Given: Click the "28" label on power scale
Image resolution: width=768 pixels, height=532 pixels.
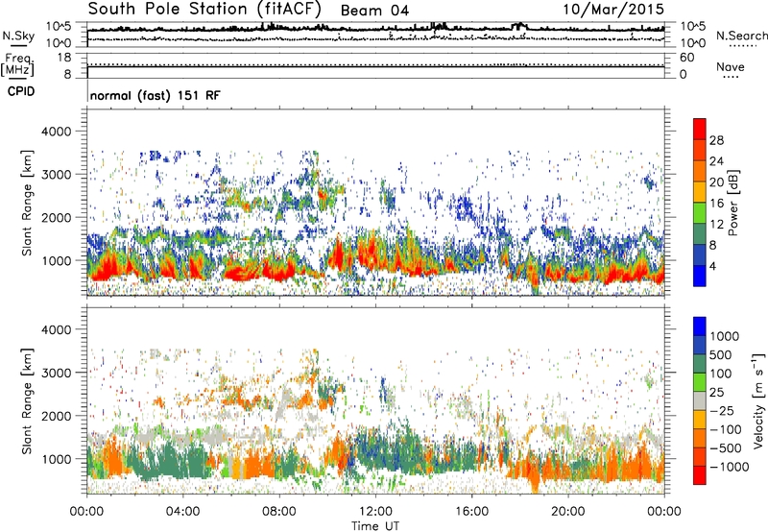Looking at the screenshot, I should 716,140.
